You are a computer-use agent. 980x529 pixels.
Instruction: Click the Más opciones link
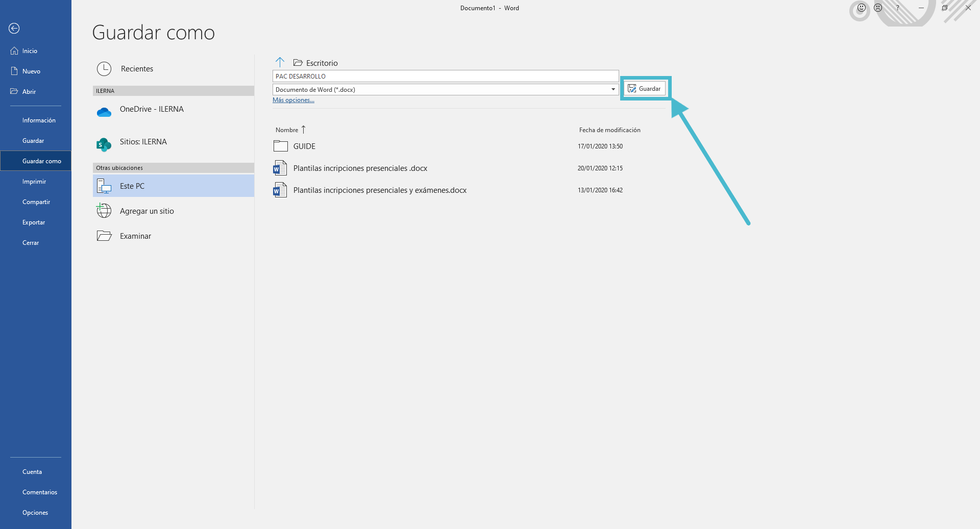[x=293, y=100]
